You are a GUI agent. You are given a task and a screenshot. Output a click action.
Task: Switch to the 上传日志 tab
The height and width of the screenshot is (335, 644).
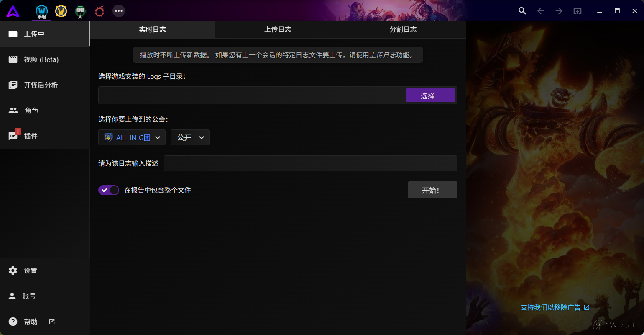278,30
